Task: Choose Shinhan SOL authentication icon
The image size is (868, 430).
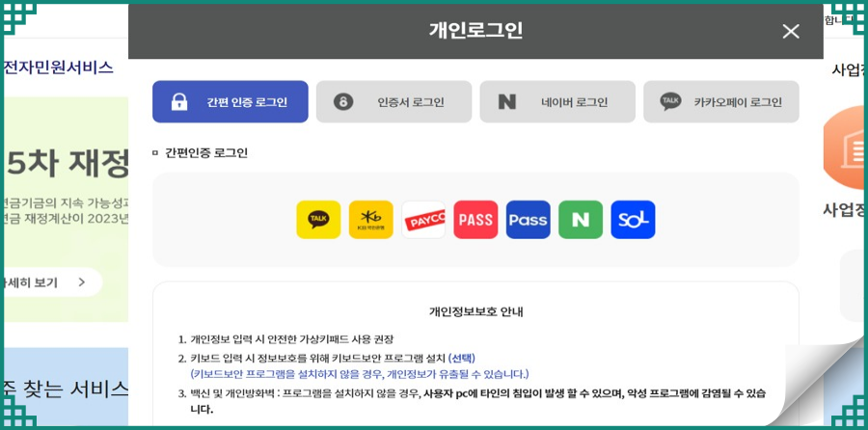Action: coord(634,220)
